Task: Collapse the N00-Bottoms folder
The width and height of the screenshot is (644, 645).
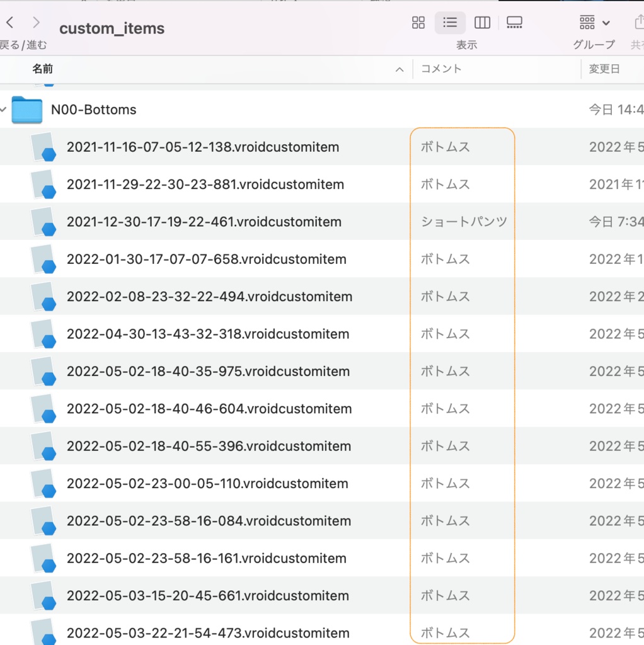Action: pos(3,110)
